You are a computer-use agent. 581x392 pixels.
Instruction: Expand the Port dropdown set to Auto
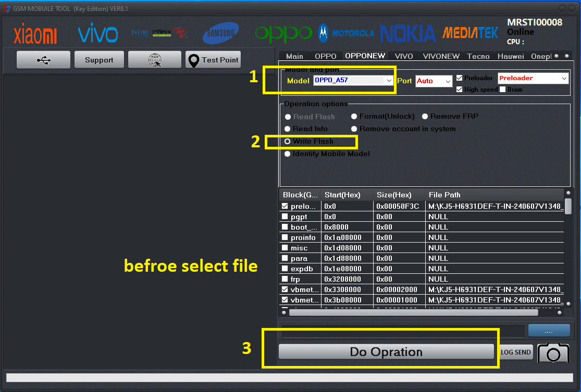pyautogui.click(x=434, y=81)
